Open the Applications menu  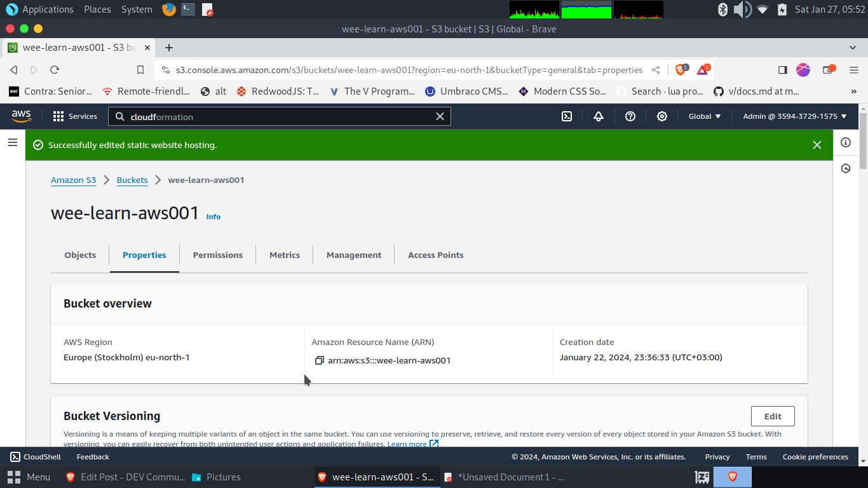click(39, 10)
